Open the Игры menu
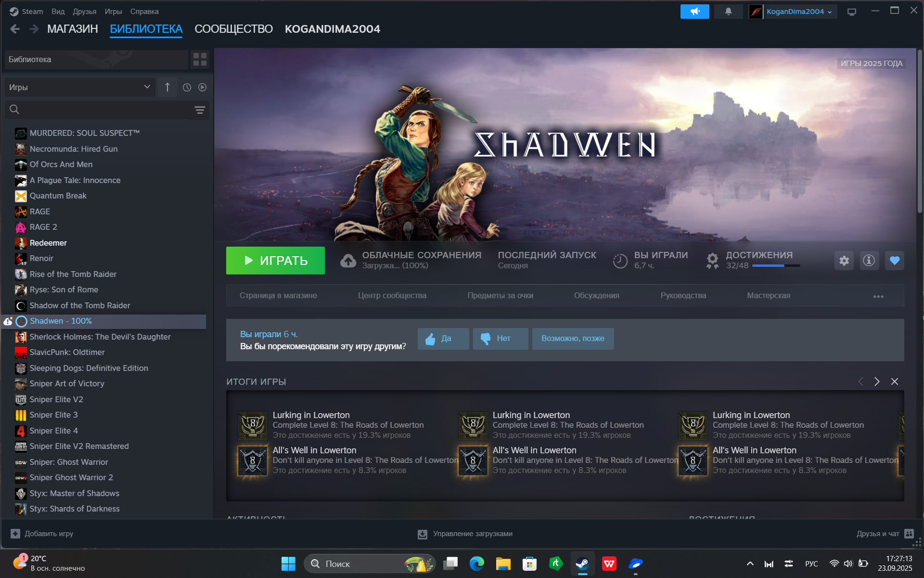The image size is (924, 578). coord(114,12)
